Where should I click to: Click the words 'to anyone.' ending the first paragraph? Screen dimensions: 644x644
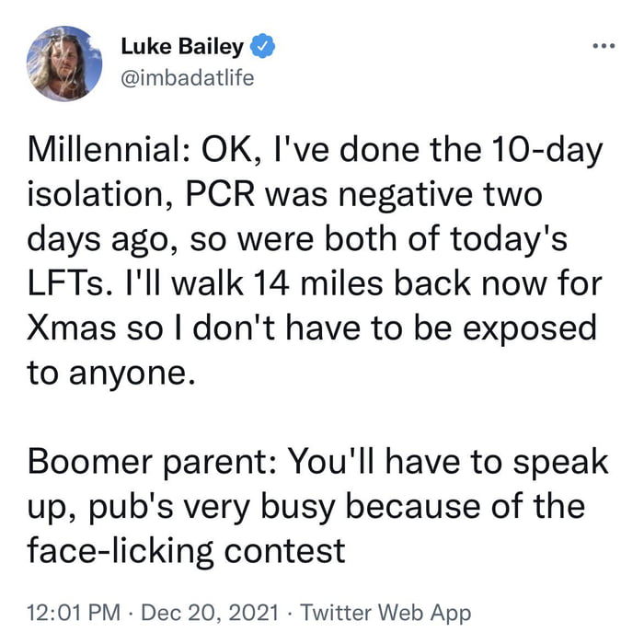pos(111,374)
